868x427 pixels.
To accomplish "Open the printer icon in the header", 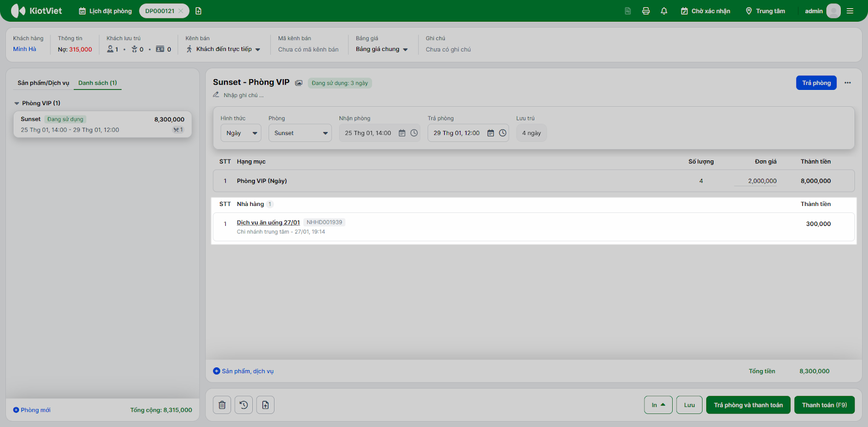I will pos(646,11).
